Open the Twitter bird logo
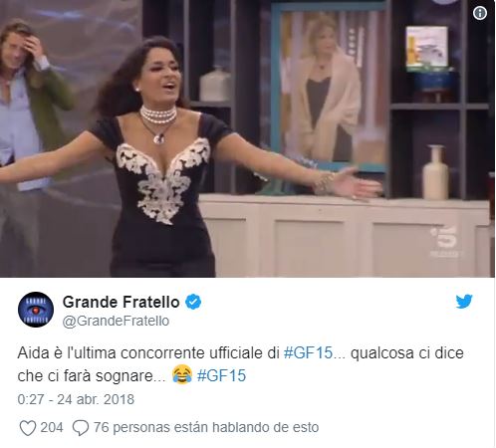The width and height of the screenshot is (496, 448). (464, 302)
